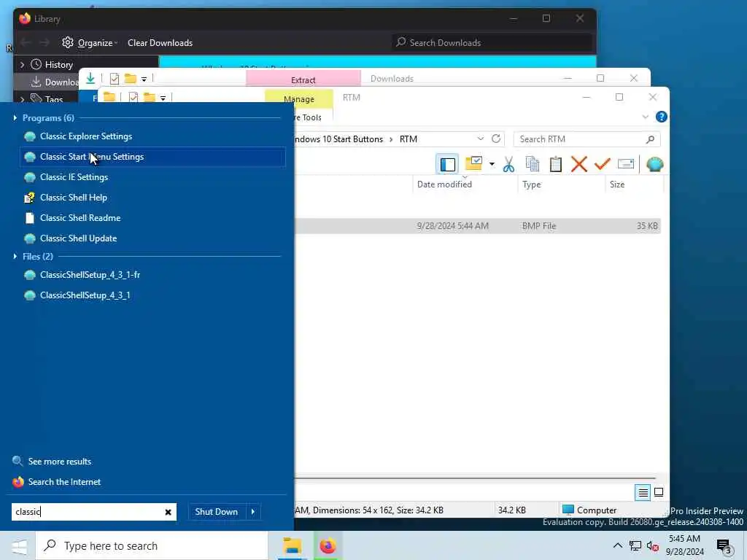Refresh the RTM folder address bar
The width and height of the screenshot is (747, 560).
click(x=496, y=139)
